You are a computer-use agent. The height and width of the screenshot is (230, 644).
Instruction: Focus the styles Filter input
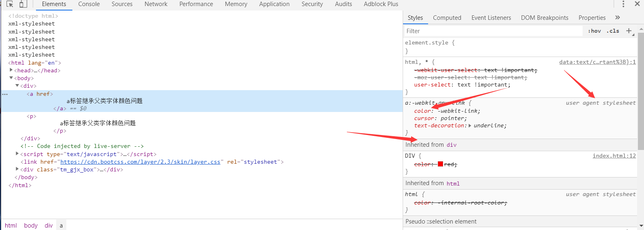coord(493,31)
